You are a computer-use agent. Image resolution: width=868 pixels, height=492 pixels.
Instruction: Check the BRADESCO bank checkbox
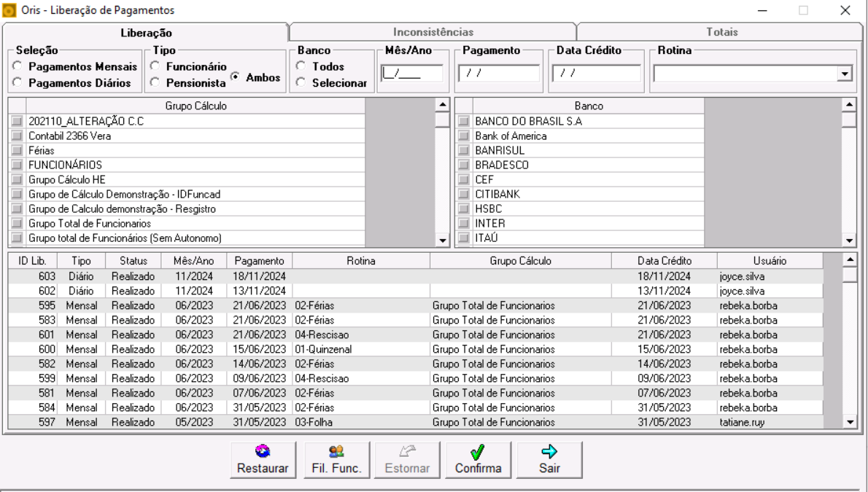(464, 165)
